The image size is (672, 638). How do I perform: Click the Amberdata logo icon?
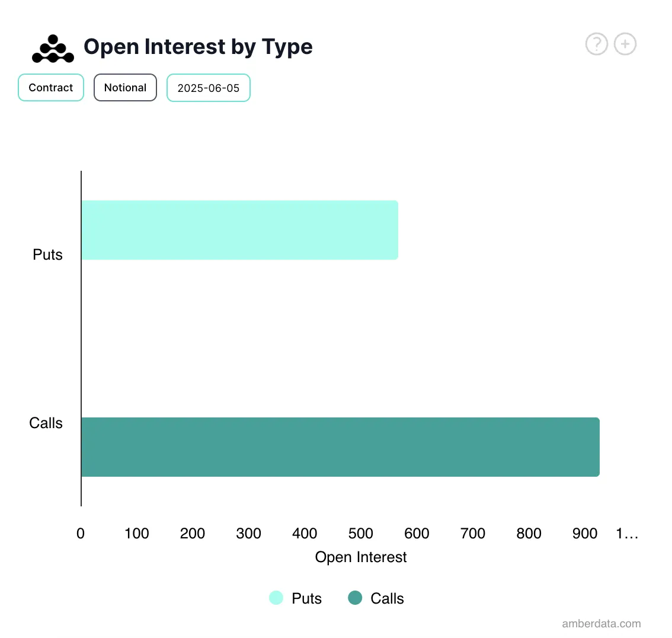[x=53, y=49]
